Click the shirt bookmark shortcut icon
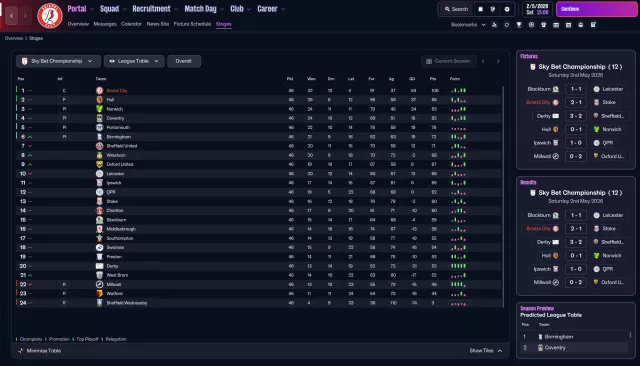The image size is (640, 366). tap(543, 24)
